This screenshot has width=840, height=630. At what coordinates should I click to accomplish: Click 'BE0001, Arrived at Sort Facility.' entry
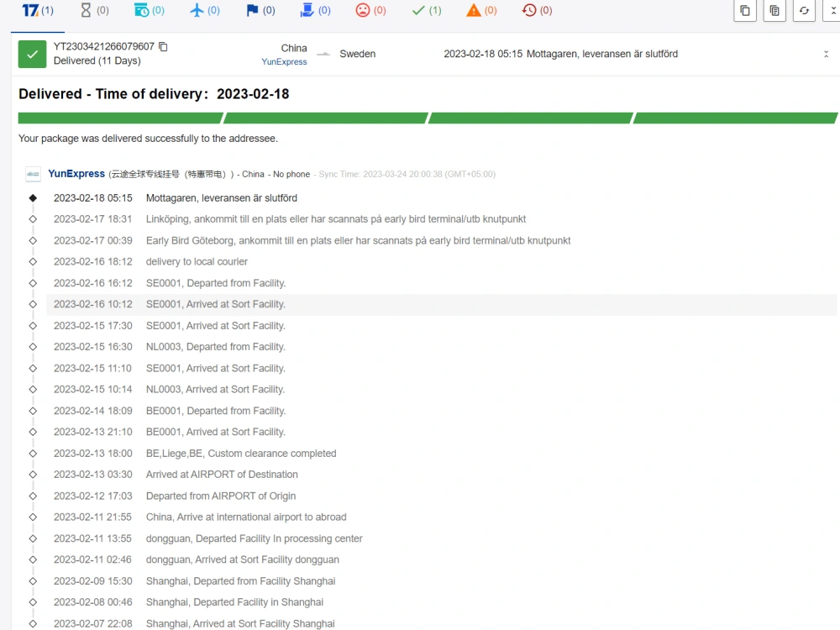(x=215, y=432)
